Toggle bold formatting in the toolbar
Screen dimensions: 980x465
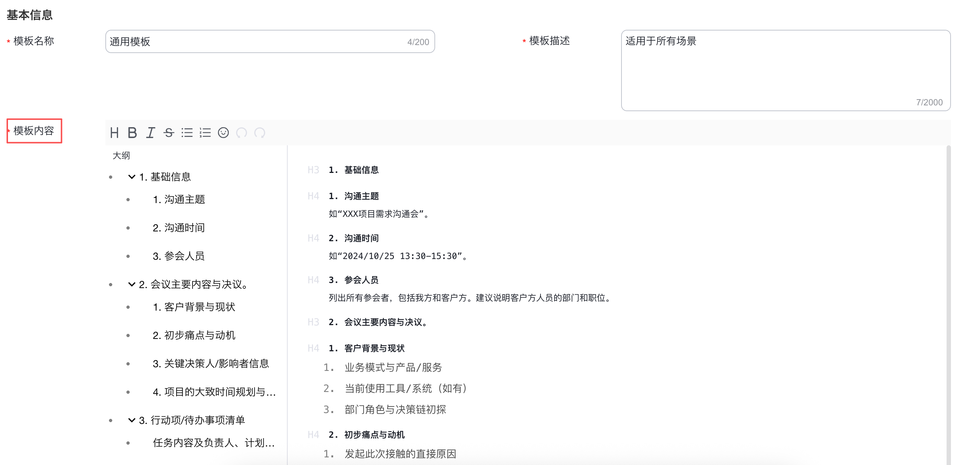coord(132,133)
